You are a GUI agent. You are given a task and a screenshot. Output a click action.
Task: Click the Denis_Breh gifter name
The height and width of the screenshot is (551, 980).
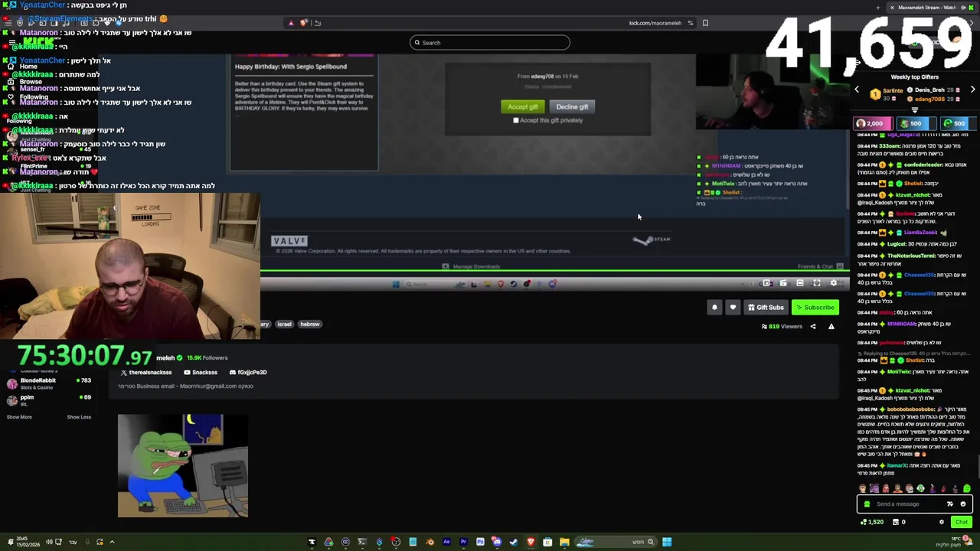point(929,90)
